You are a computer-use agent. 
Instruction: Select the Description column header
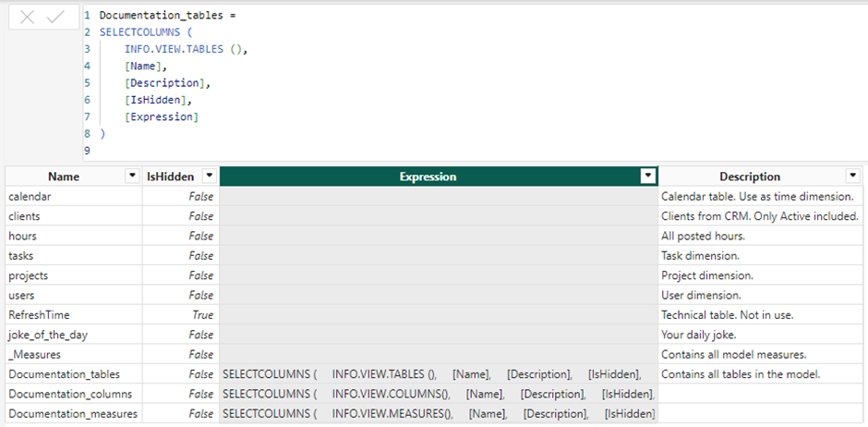tap(749, 177)
